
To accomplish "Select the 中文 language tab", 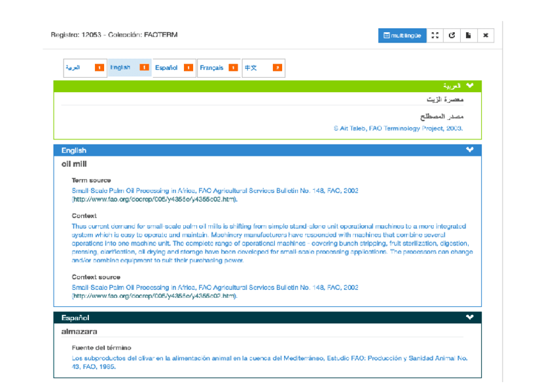I will pyautogui.click(x=263, y=68).
